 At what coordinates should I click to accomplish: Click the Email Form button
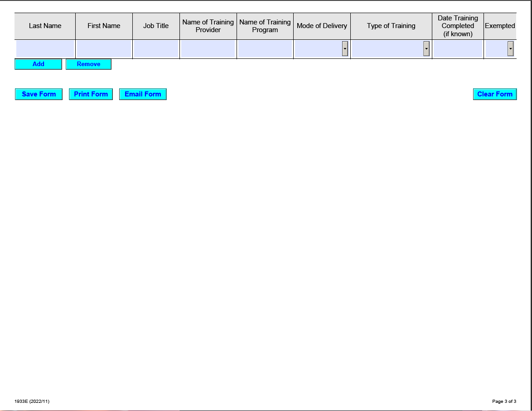[143, 94]
